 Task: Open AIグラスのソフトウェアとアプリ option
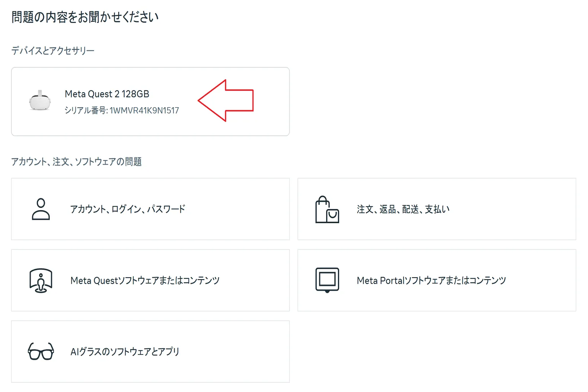(x=150, y=351)
